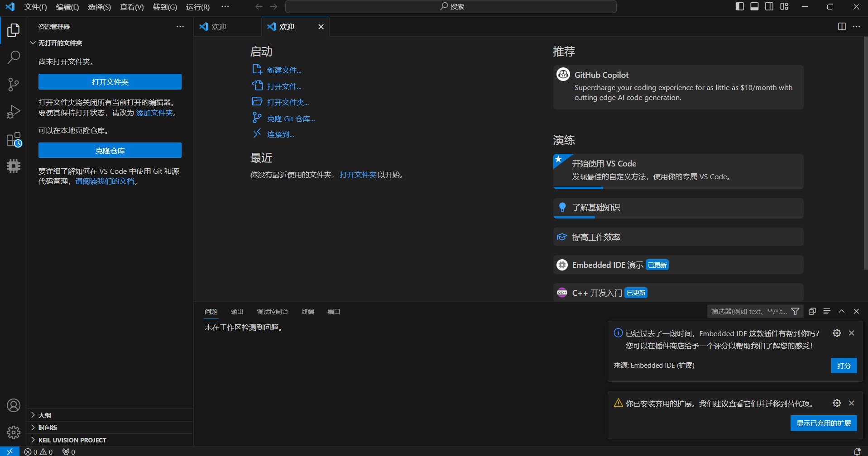Open Embedded IDE chip icon in activity bar
The height and width of the screenshot is (456, 868).
coord(14,166)
